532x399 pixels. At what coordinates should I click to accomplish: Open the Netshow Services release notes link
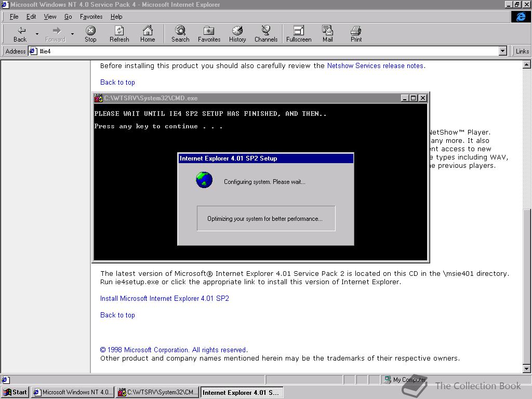375,66
